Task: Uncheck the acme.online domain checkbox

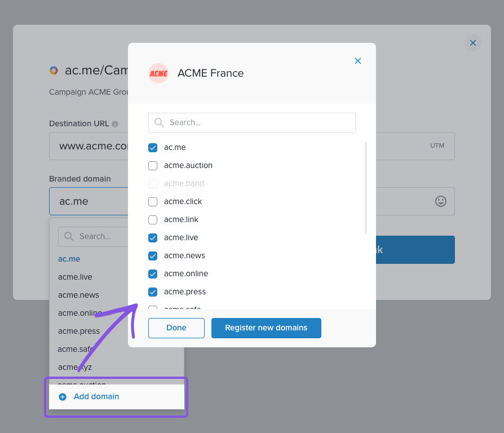Action: pyautogui.click(x=153, y=273)
